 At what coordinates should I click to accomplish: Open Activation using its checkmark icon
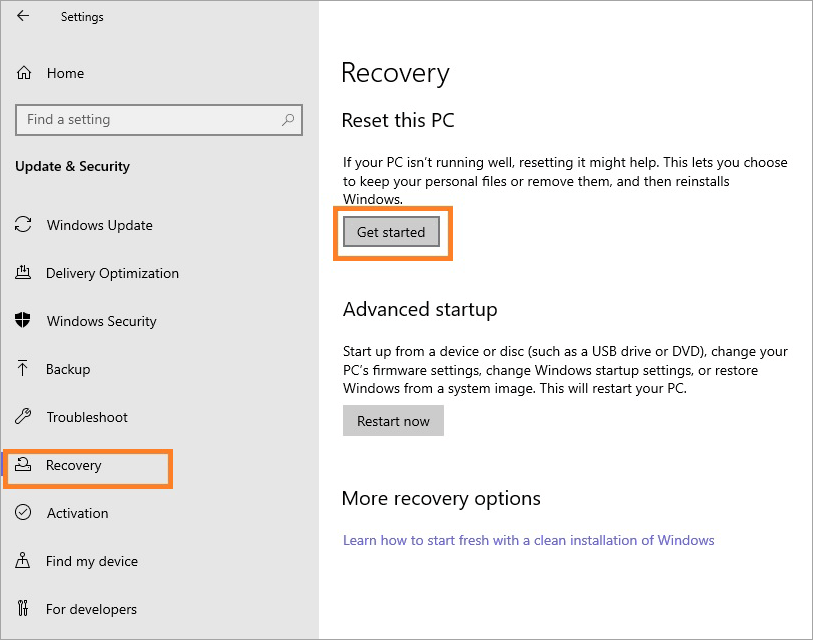(x=23, y=513)
